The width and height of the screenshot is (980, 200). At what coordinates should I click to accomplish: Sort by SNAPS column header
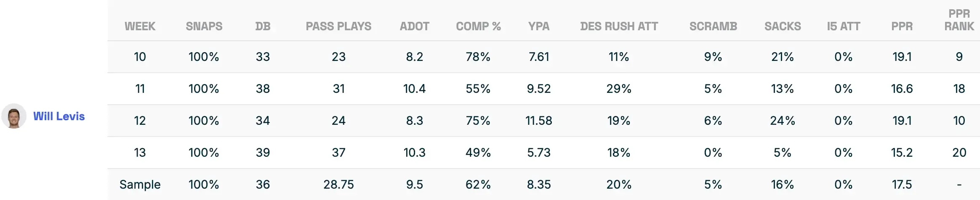tap(204, 26)
